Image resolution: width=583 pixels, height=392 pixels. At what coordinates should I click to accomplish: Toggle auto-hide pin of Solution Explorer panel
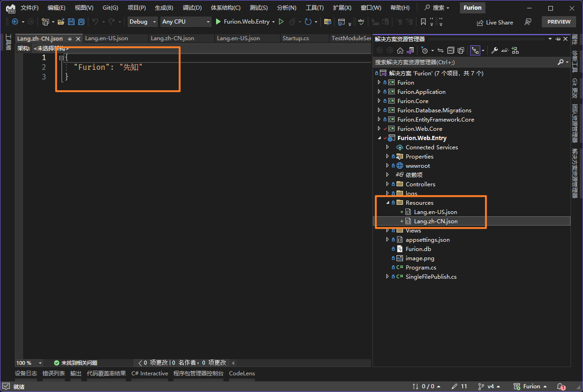558,39
